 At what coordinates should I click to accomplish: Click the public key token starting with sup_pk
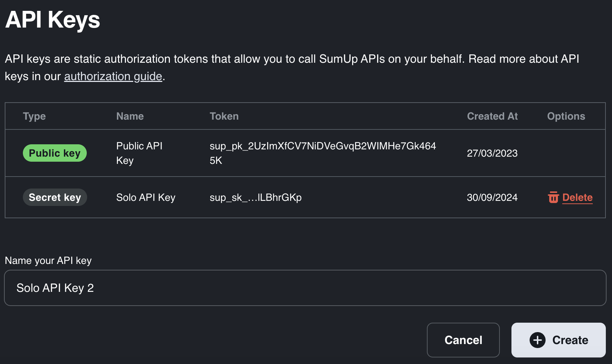[x=322, y=146]
